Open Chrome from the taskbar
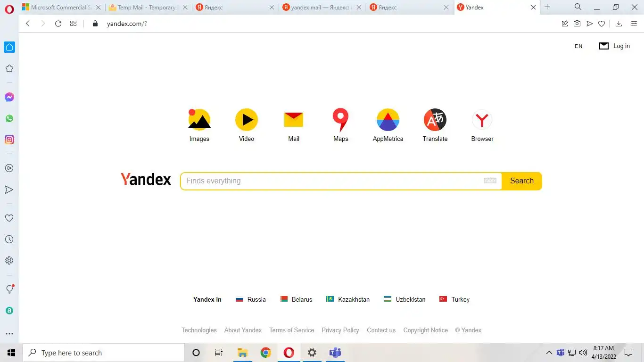 266,353
